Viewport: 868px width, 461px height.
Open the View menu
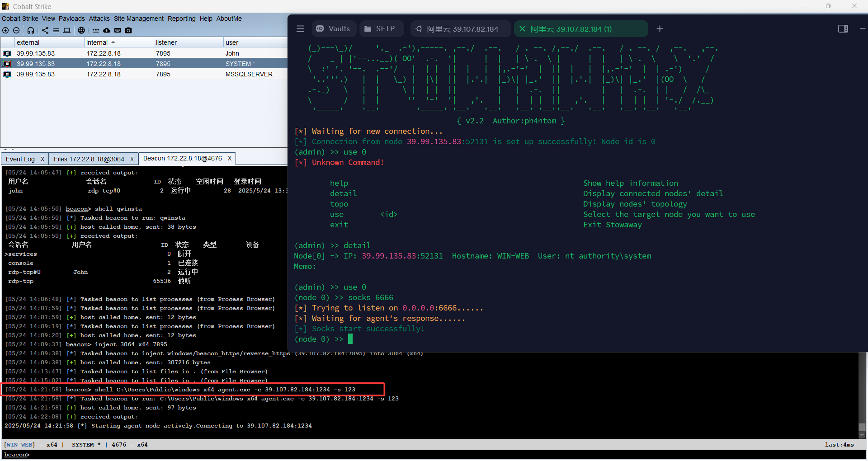[x=48, y=19]
